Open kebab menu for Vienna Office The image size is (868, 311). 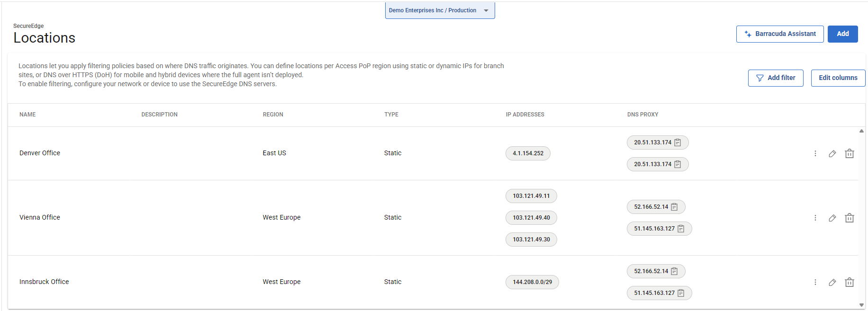pyautogui.click(x=815, y=218)
